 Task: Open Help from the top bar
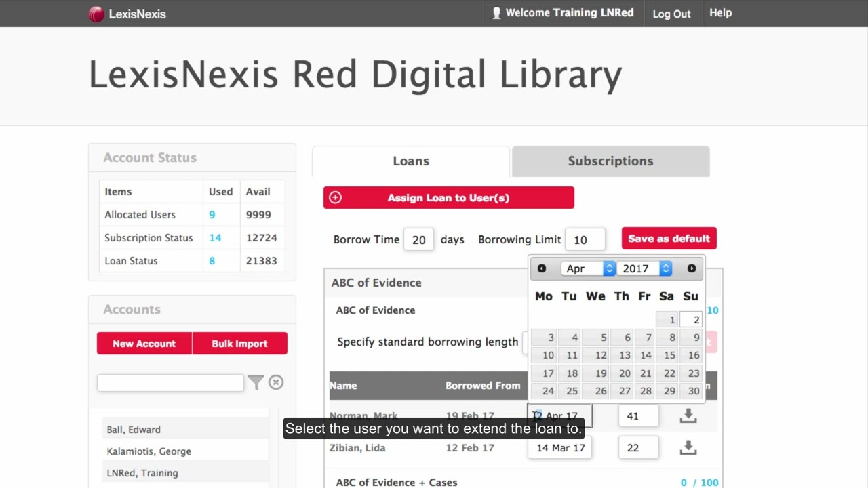720,13
